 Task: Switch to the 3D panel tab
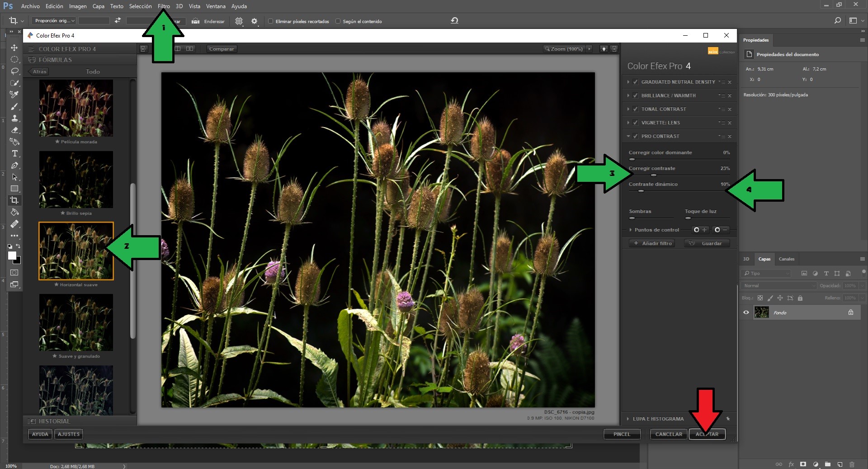[746, 259]
